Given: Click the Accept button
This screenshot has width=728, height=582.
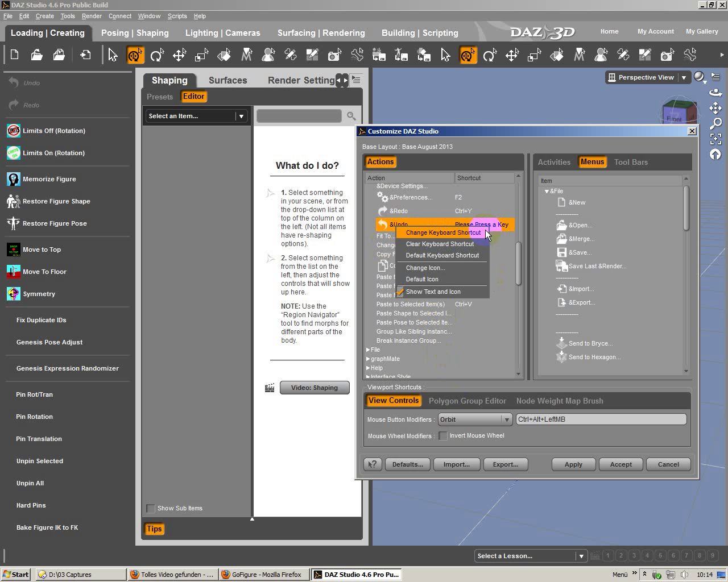Looking at the screenshot, I should point(621,464).
